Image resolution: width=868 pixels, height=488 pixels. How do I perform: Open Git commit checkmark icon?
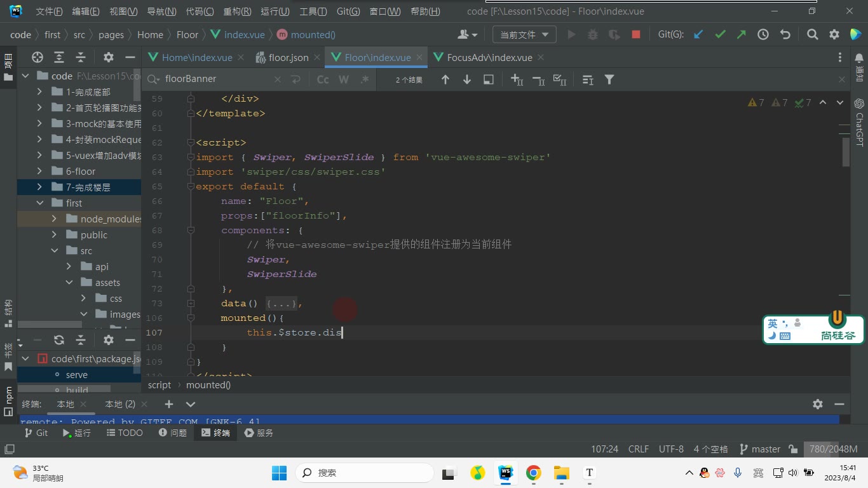pos(720,35)
